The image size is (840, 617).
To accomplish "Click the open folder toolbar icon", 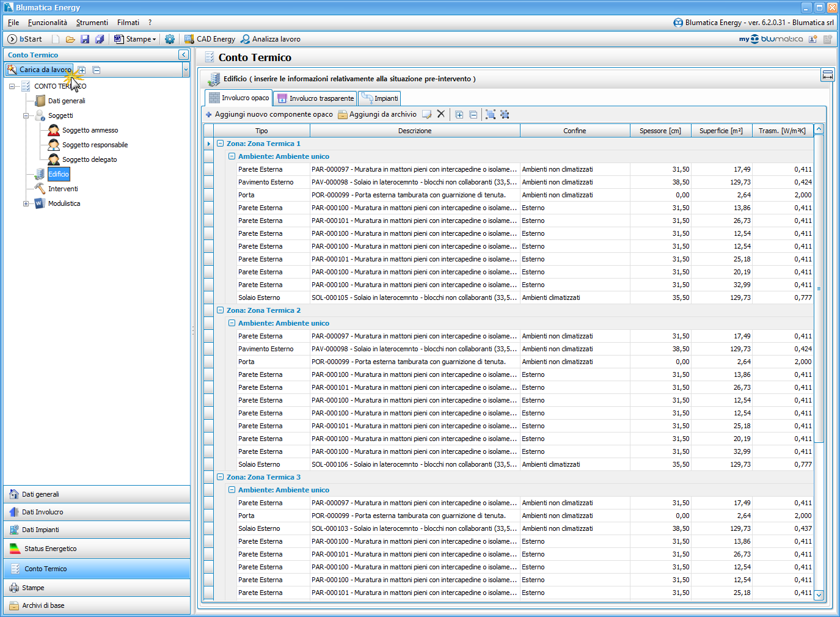I will 70,39.
